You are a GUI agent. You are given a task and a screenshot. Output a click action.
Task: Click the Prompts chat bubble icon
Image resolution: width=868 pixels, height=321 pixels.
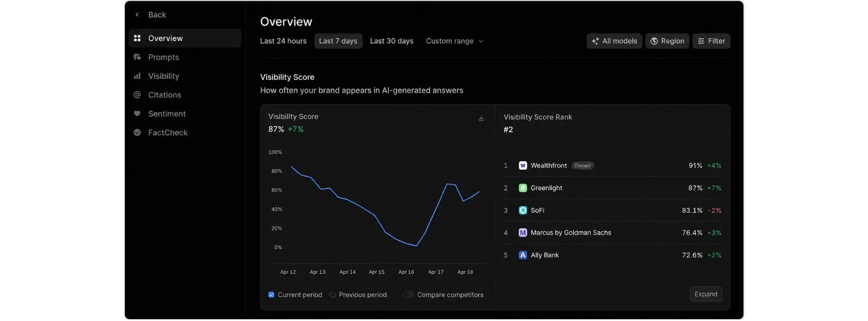pos(137,57)
